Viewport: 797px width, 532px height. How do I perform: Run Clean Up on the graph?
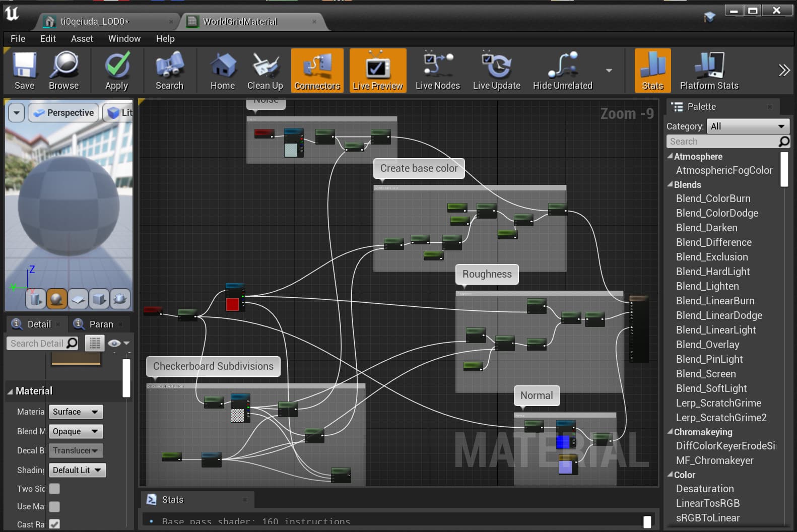point(265,71)
